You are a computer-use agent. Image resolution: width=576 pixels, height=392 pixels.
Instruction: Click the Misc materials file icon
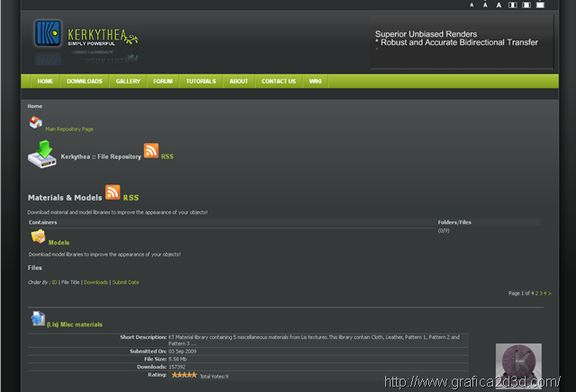[38, 318]
